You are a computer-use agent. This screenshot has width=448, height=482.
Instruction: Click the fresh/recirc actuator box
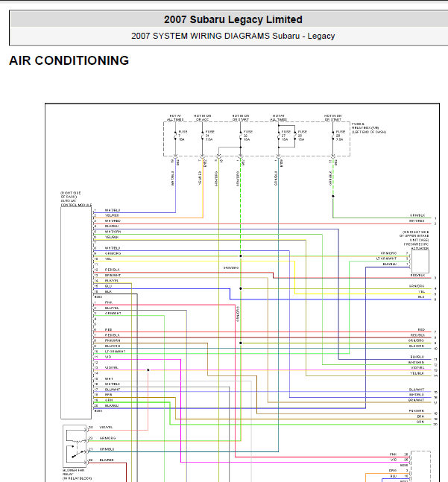pos(420,261)
